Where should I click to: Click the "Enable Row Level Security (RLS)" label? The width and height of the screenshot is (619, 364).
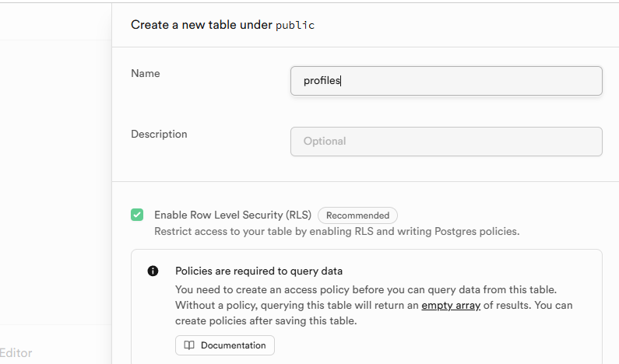tap(233, 215)
